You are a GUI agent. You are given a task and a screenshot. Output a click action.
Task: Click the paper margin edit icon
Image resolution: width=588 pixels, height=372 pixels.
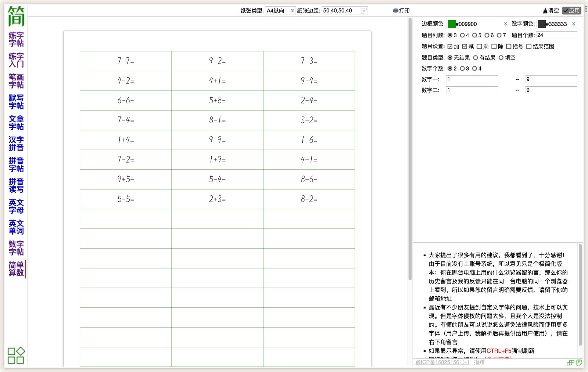(x=364, y=11)
